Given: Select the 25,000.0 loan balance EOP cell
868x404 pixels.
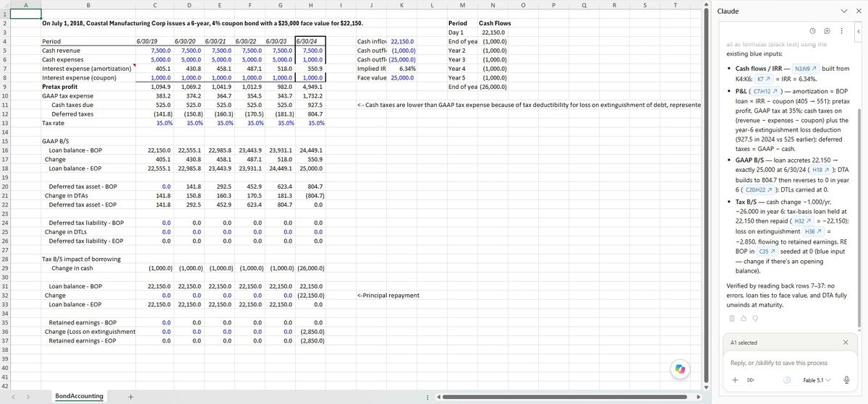Looking at the screenshot, I should pos(310,168).
